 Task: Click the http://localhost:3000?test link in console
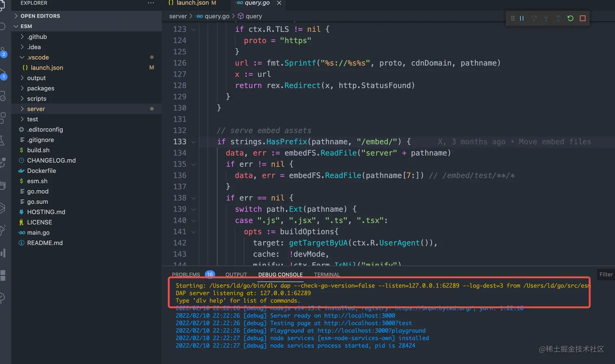click(368, 323)
